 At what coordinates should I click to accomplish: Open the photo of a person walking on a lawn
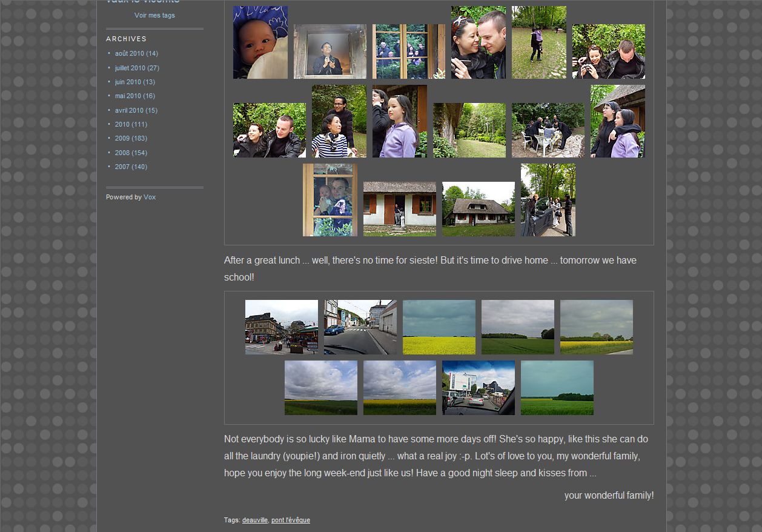tap(539, 42)
